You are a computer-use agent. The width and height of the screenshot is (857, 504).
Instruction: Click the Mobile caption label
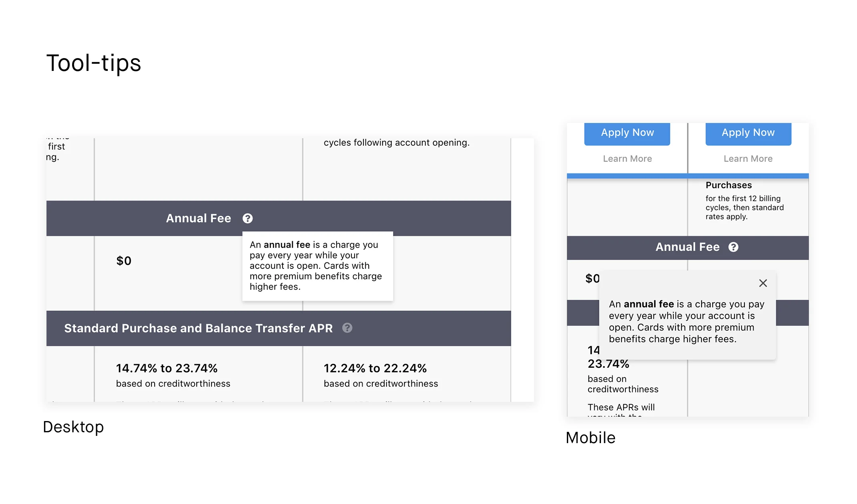[x=590, y=438]
